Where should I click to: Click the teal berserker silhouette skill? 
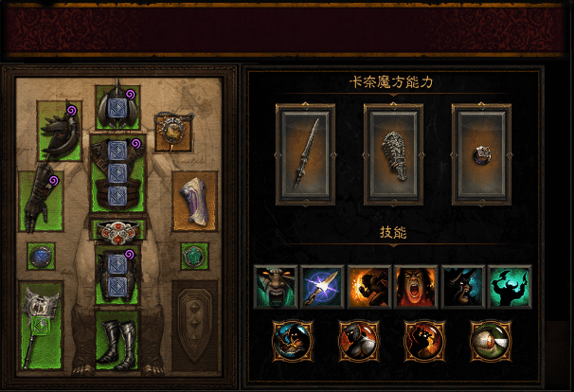[510, 287]
